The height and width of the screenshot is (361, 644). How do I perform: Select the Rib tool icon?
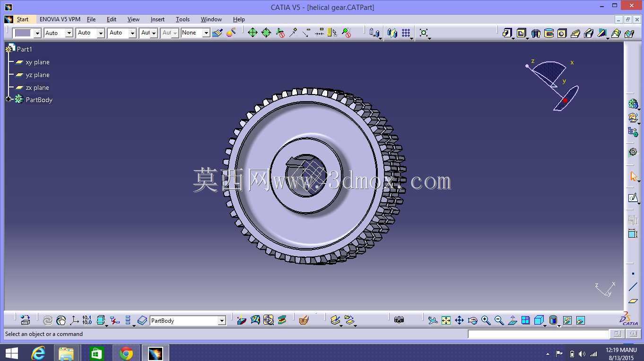pyautogui.click(x=575, y=33)
